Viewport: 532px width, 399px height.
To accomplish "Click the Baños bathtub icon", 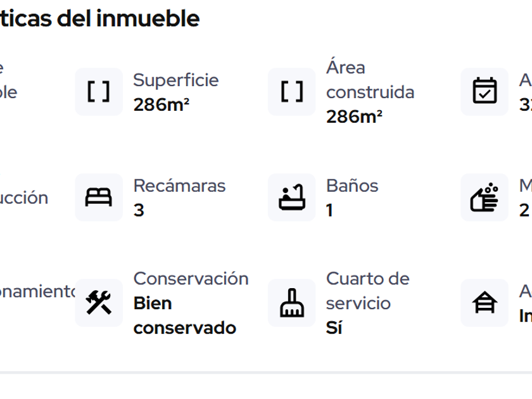I will [291, 198].
